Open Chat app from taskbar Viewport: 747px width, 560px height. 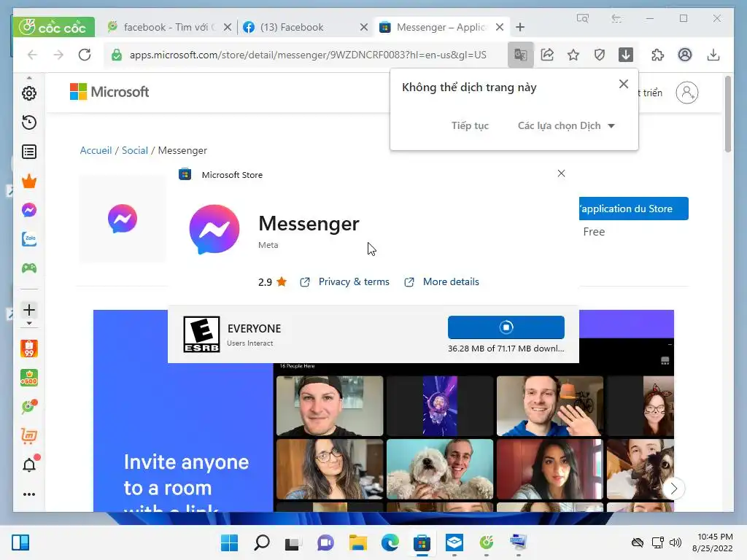[326, 542]
